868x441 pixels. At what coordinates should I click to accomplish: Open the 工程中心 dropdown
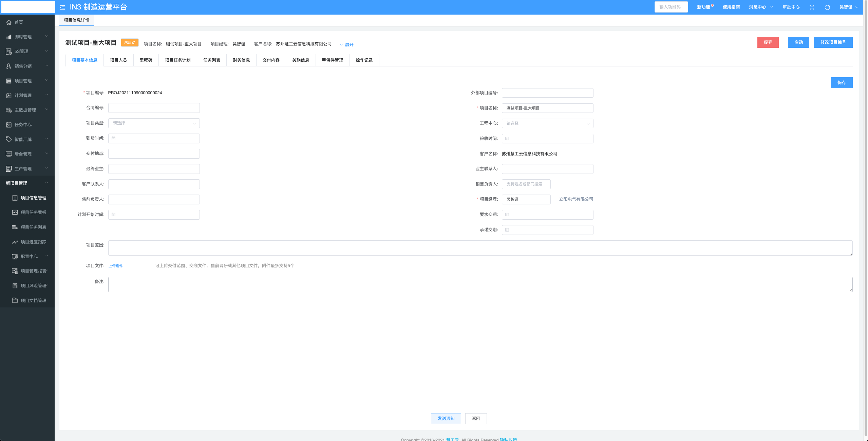[x=547, y=123]
